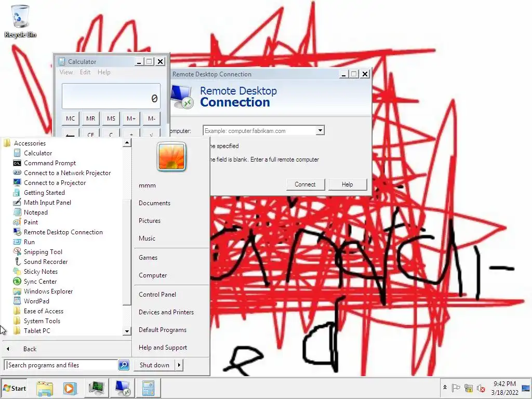Click start menu scroll down arrow
532x399 pixels.
pyautogui.click(x=127, y=331)
